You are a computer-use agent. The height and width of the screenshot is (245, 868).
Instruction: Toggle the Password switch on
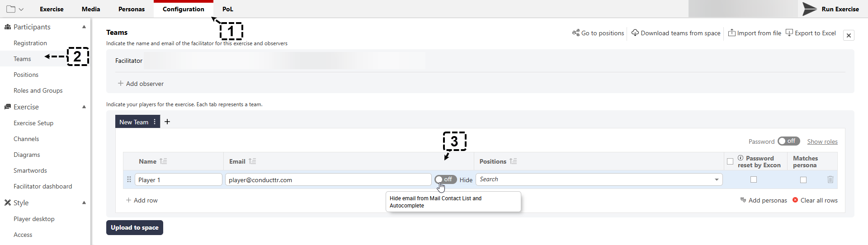coord(788,141)
